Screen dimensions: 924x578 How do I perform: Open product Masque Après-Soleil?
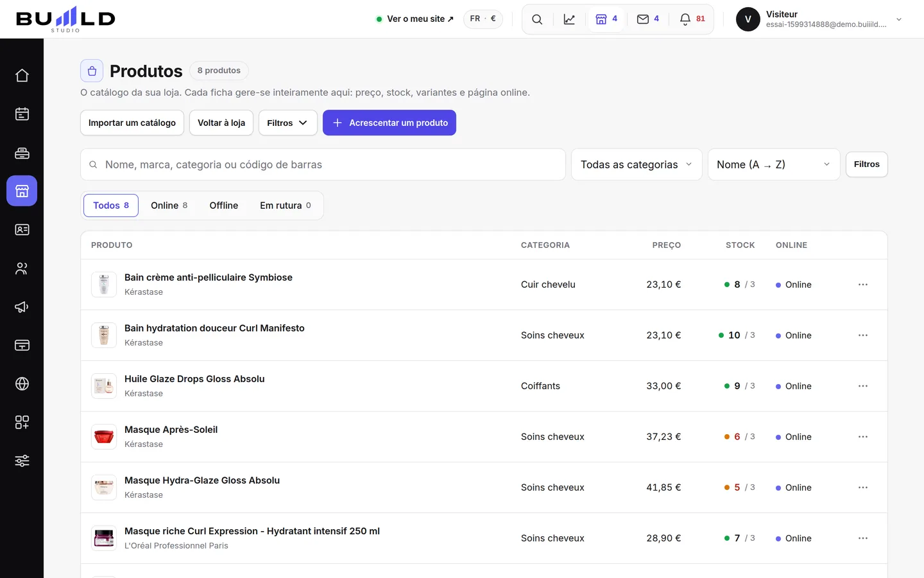click(171, 430)
